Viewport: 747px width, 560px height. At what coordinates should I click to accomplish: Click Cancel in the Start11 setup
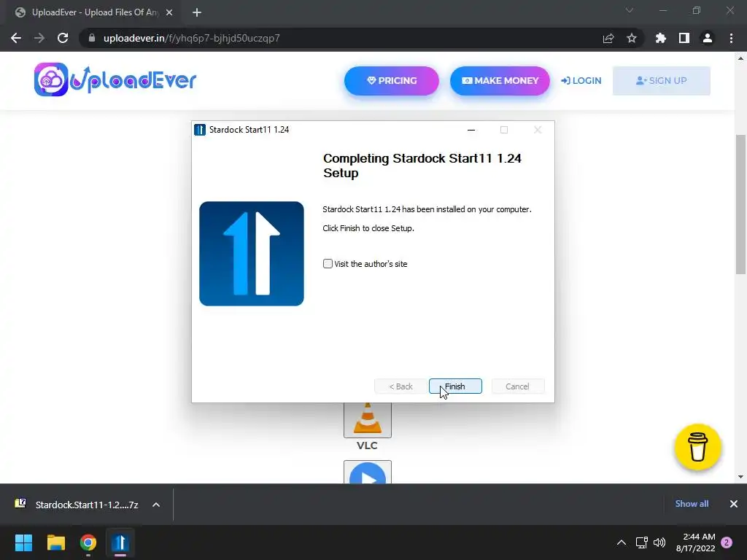517,386
